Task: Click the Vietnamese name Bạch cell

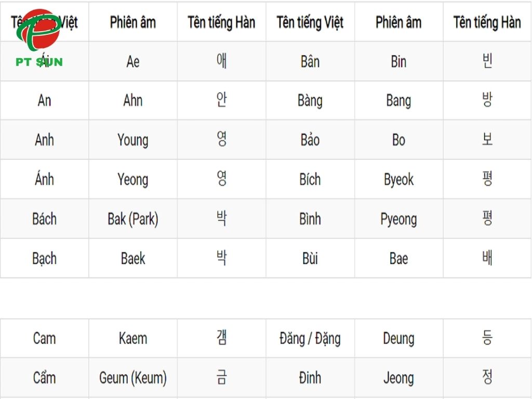Action: [x=44, y=258]
